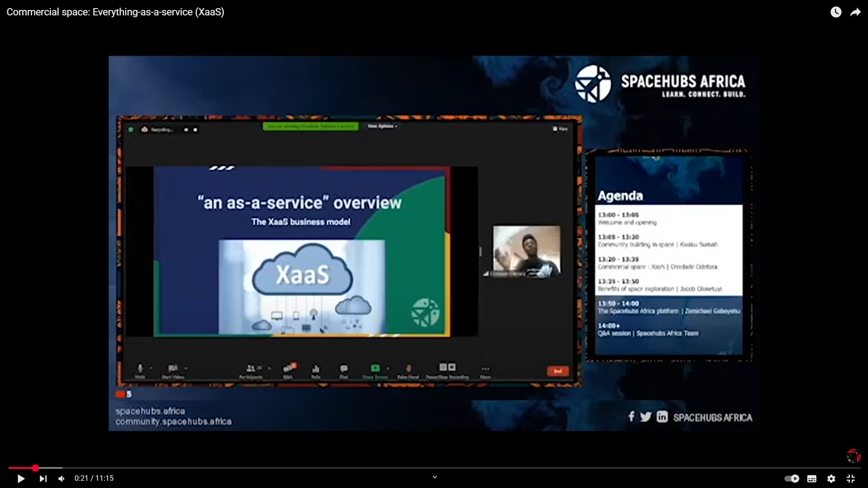Click the Mute microphone icon in Zoom toolbar
The height and width of the screenshot is (488, 868).
point(140,370)
